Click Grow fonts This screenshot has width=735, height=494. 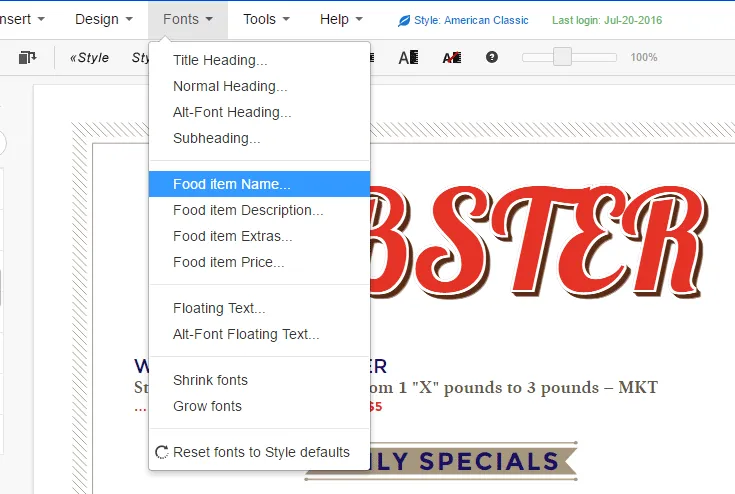point(259,406)
